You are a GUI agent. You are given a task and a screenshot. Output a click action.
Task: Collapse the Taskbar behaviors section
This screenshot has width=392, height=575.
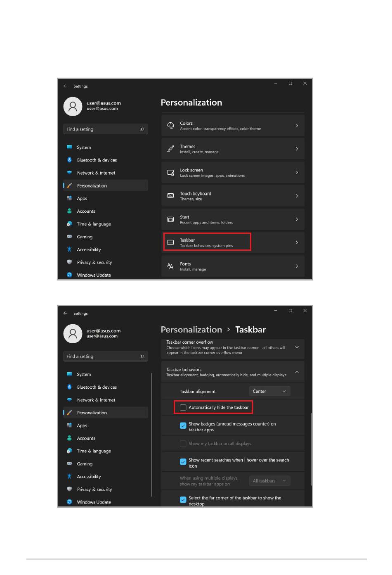(x=297, y=372)
